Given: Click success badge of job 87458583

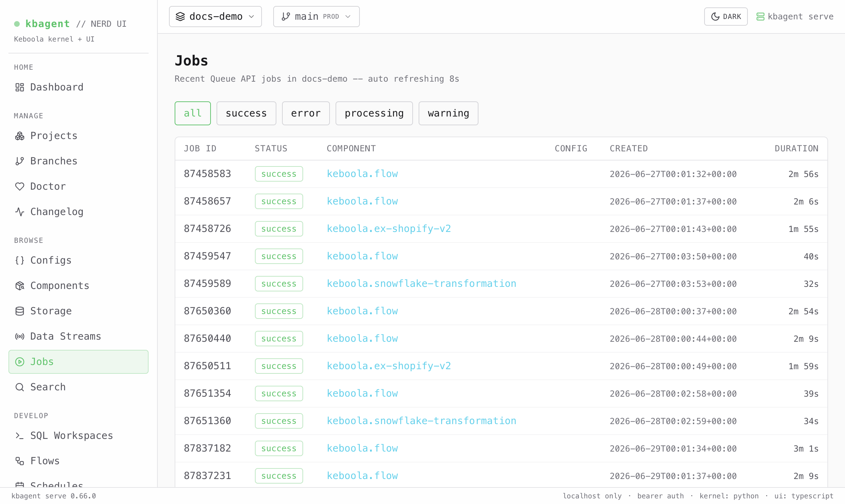Looking at the screenshot, I should [x=279, y=174].
